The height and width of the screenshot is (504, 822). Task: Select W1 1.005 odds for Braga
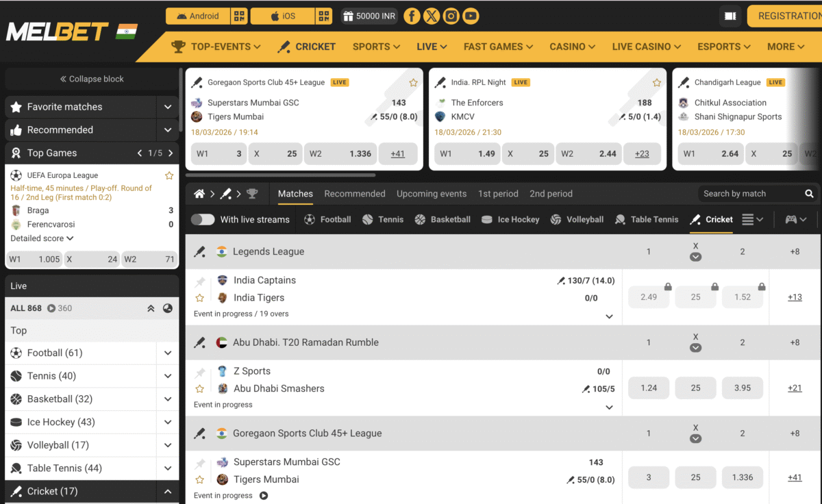[x=34, y=260]
